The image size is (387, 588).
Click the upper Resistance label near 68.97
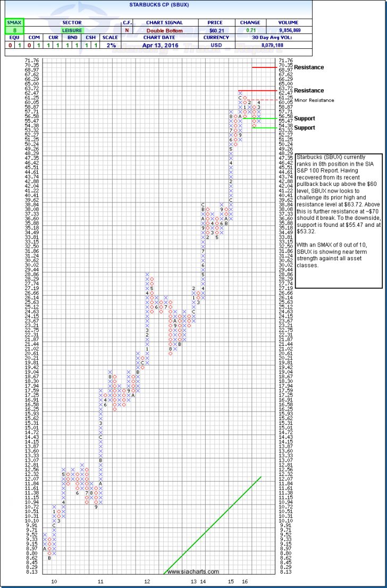click(309, 67)
